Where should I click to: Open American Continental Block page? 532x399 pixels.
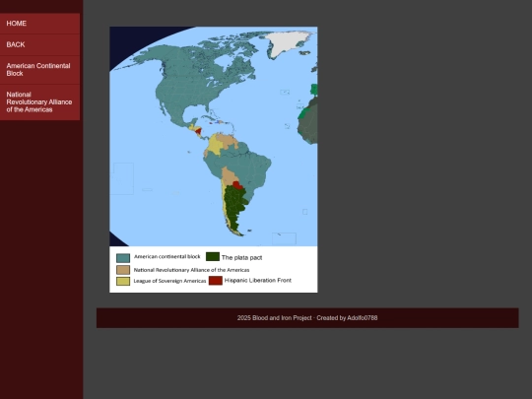(x=39, y=70)
